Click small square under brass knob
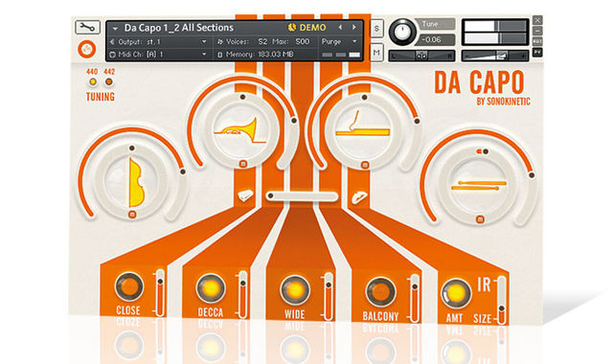Screen dimensions: 613x364 pos(242,164)
